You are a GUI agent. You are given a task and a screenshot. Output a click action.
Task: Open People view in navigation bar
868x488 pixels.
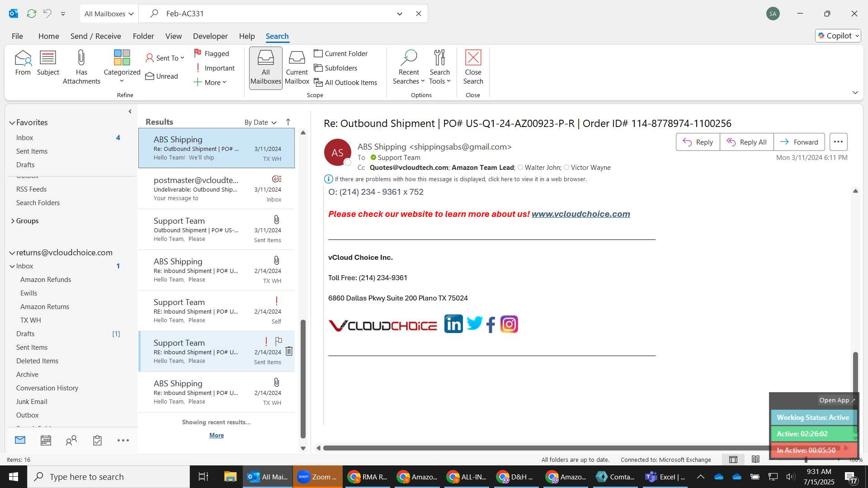point(71,440)
